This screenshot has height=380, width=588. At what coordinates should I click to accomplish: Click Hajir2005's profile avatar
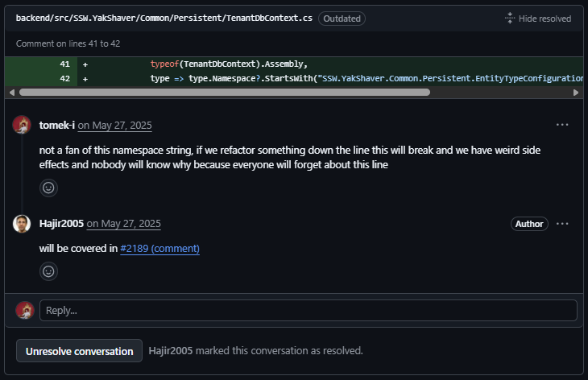[x=23, y=223]
